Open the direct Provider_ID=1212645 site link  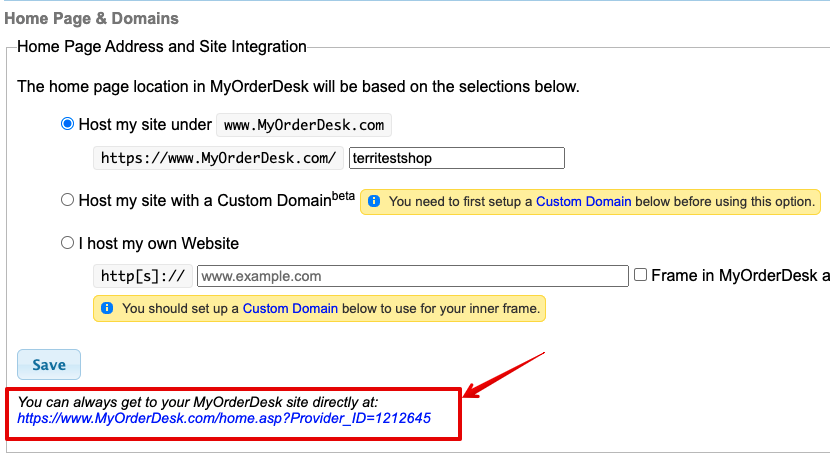[224, 418]
